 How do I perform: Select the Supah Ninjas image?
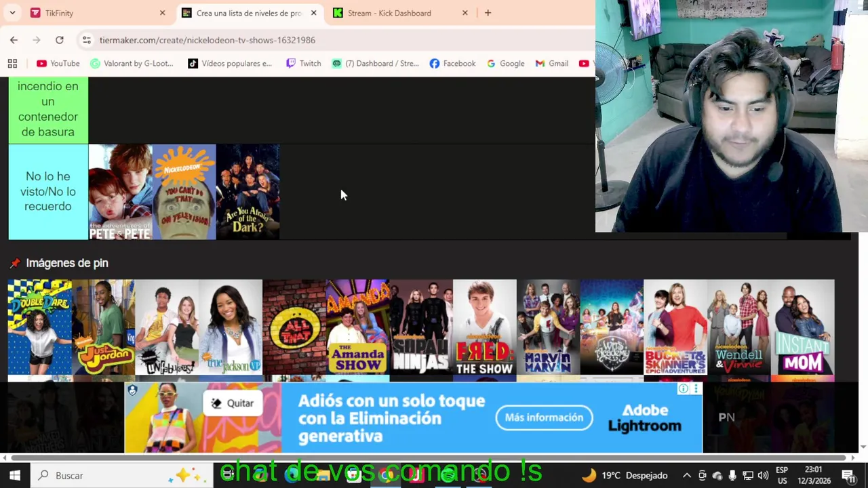421,327
